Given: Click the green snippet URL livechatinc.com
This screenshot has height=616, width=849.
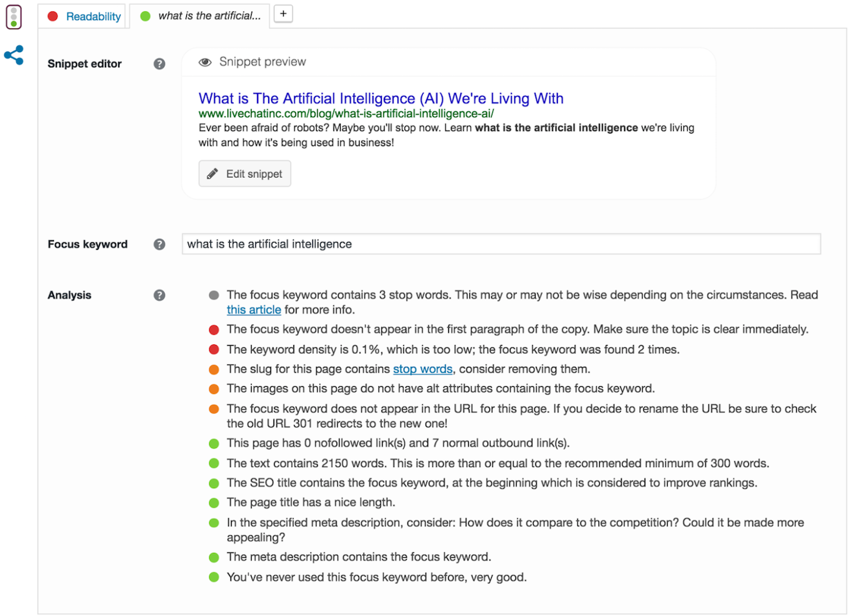Looking at the screenshot, I should [346, 114].
